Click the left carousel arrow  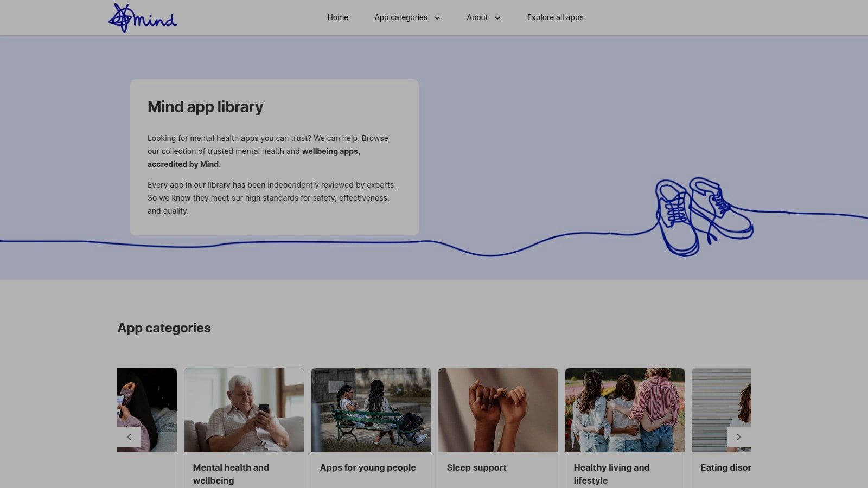click(129, 436)
